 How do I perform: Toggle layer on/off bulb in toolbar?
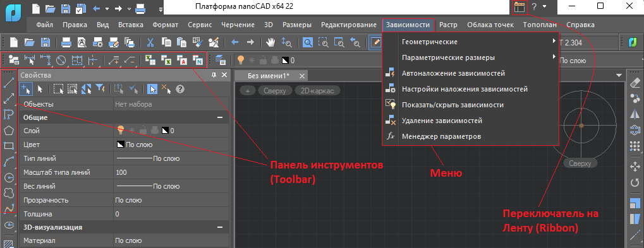pos(241,60)
